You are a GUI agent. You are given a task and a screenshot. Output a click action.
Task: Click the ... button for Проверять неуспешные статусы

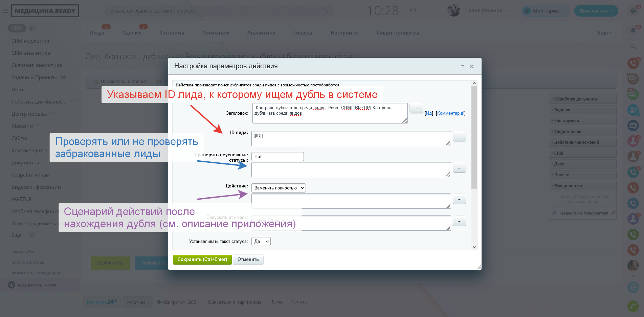click(460, 167)
